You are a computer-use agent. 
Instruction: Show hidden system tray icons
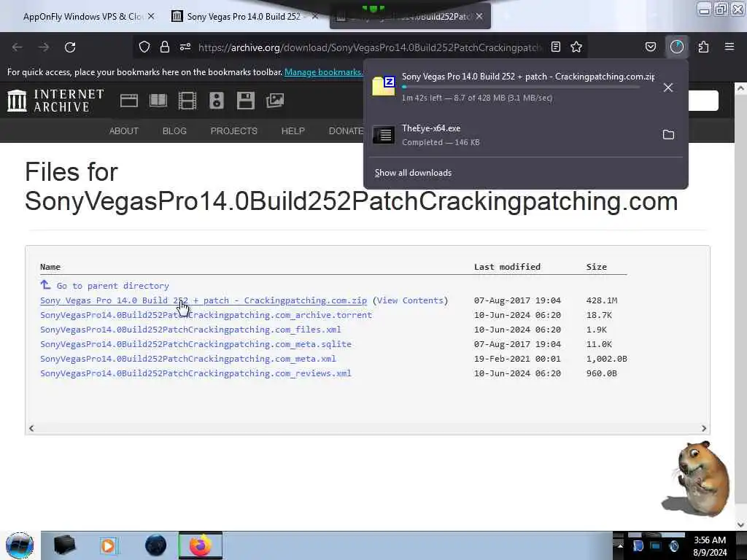click(x=620, y=546)
